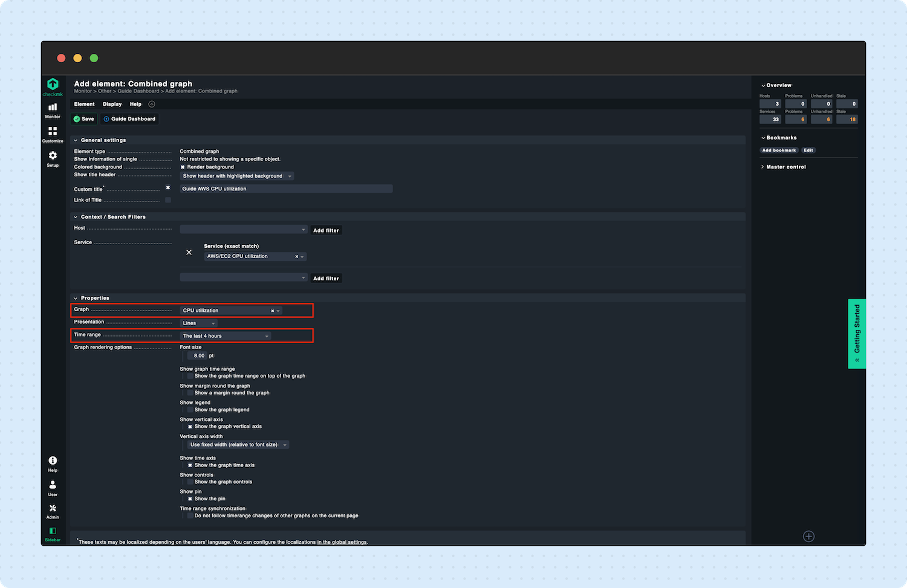
Task: Toggle the Sidebar icon
Action: (x=53, y=534)
